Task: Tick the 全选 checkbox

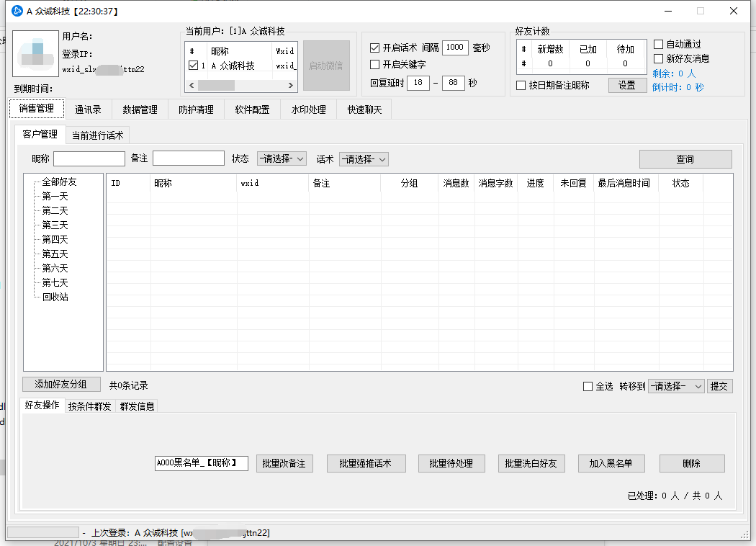Action: tap(588, 387)
